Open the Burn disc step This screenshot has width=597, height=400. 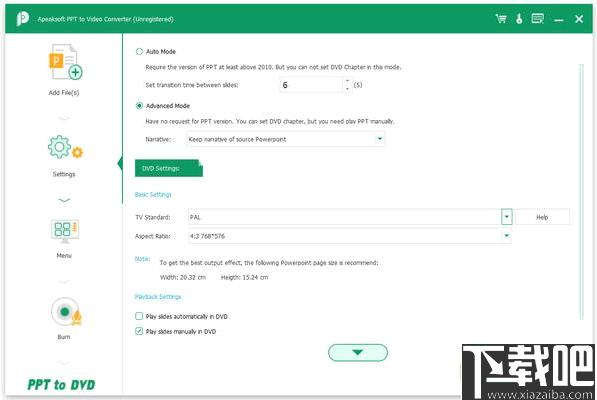pyautogui.click(x=66, y=312)
